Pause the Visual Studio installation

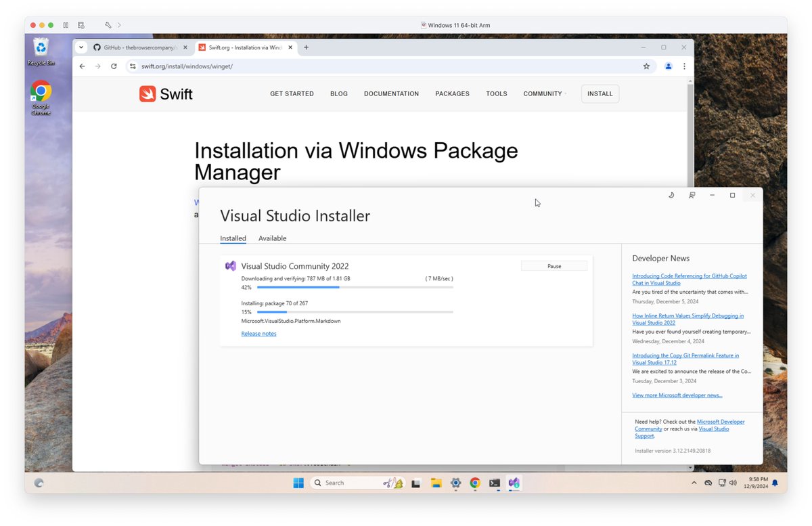pyautogui.click(x=554, y=266)
